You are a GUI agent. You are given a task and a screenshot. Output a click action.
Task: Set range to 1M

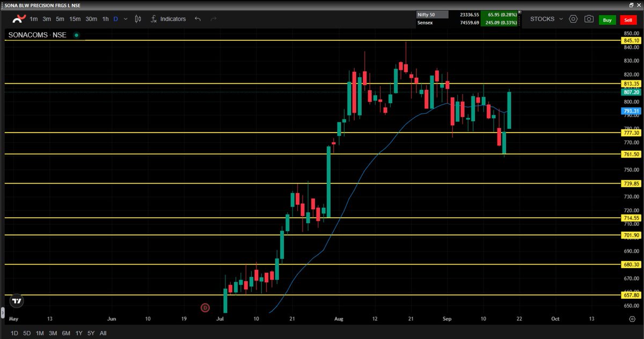coord(40,333)
